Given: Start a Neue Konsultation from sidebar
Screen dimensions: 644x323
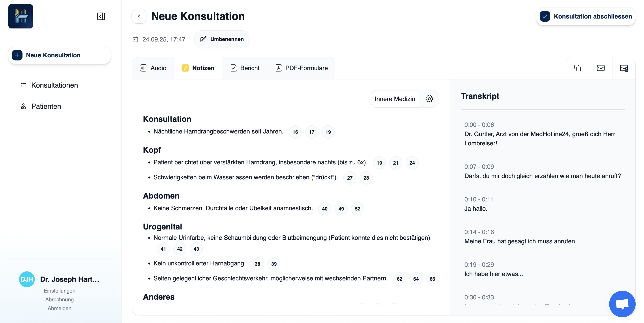Looking at the screenshot, I should pos(60,55).
